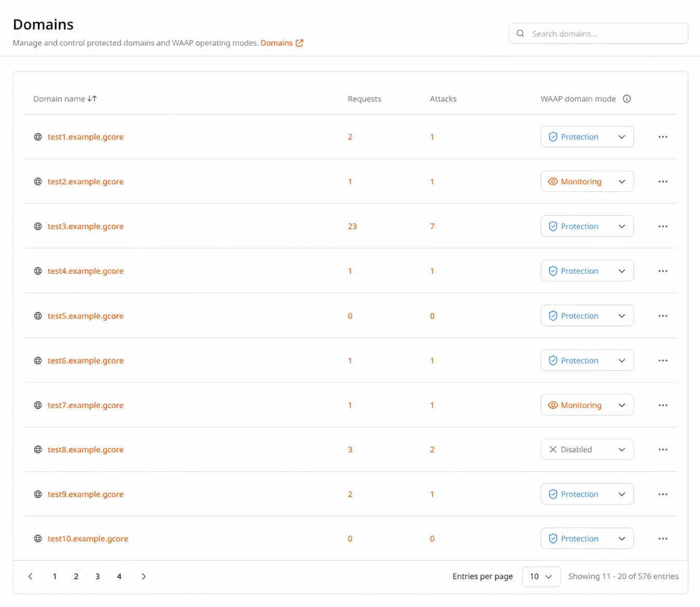Expand the mode dropdown for test6.example.gcore
700x607 pixels.
(587, 360)
